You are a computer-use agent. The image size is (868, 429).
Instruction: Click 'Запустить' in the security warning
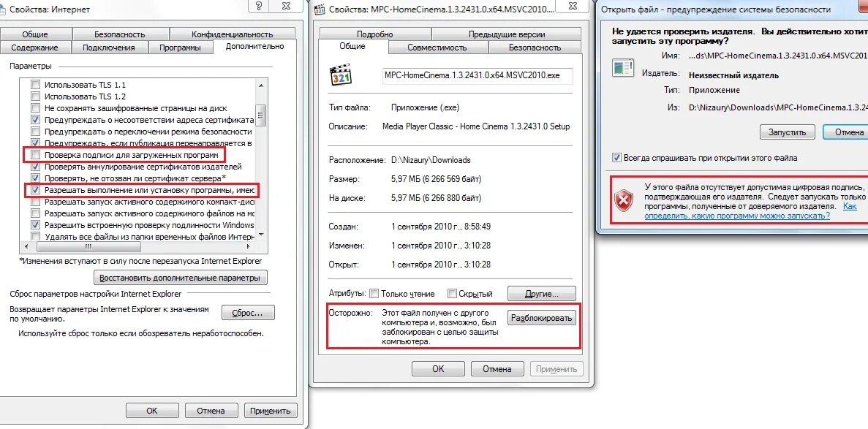tap(787, 132)
